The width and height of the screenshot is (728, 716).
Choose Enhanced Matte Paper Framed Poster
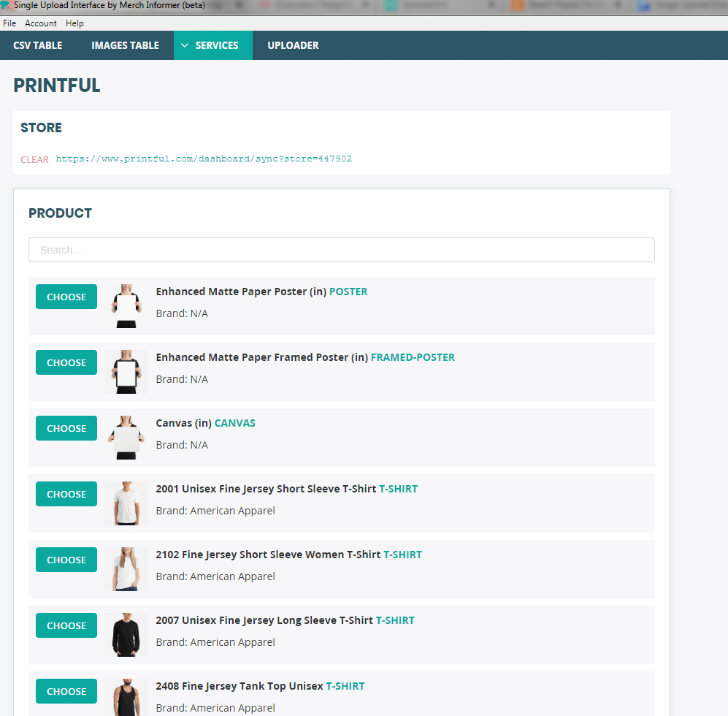tap(66, 362)
